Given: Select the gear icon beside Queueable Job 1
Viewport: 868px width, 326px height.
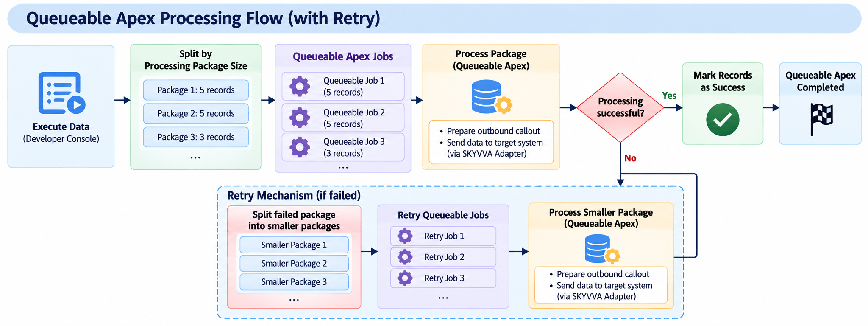Looking at the screenshot, I should pyautogui.click(x=300, y=86).
